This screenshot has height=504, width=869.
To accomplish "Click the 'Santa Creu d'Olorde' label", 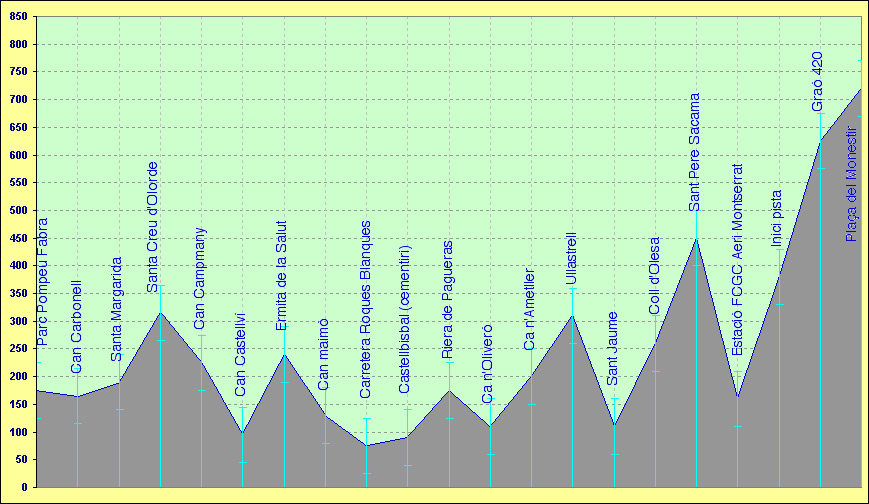I will pyautogui.click(x=153, y=227).
